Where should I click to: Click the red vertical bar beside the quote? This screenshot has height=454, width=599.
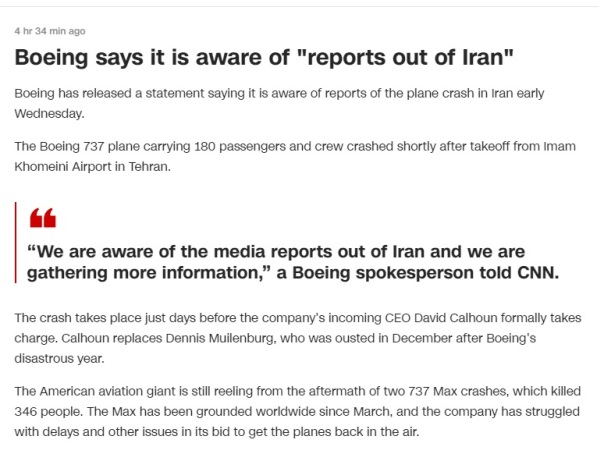point(16,242)
